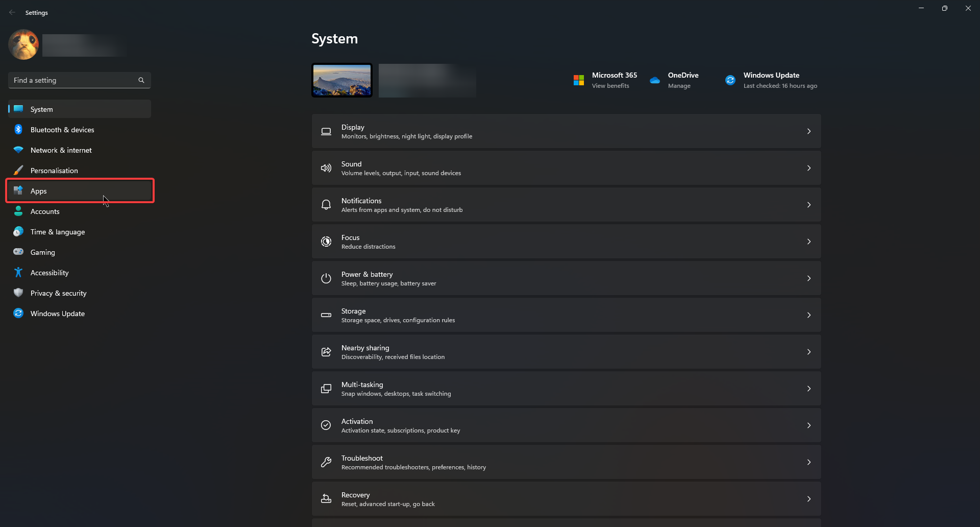This screenshot has height=527, width=980.
Task: Click the Sound speaker icon
Action: click(326, 168)
